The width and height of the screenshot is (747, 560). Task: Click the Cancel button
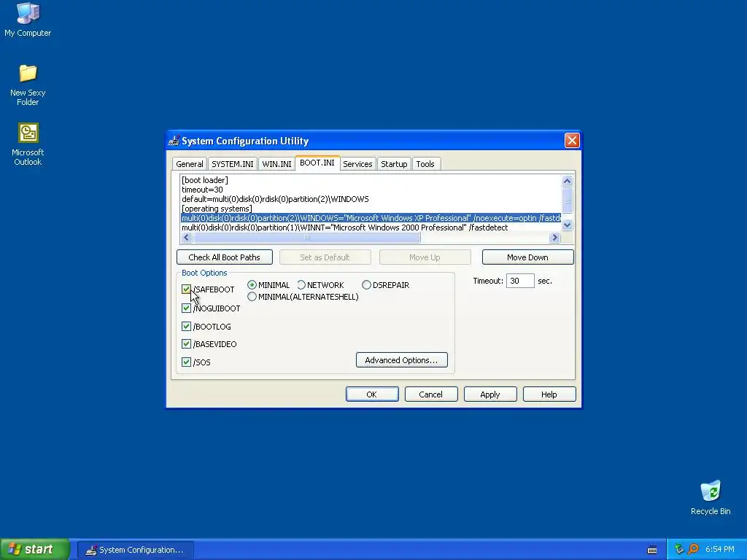click(x=430, y=394)
